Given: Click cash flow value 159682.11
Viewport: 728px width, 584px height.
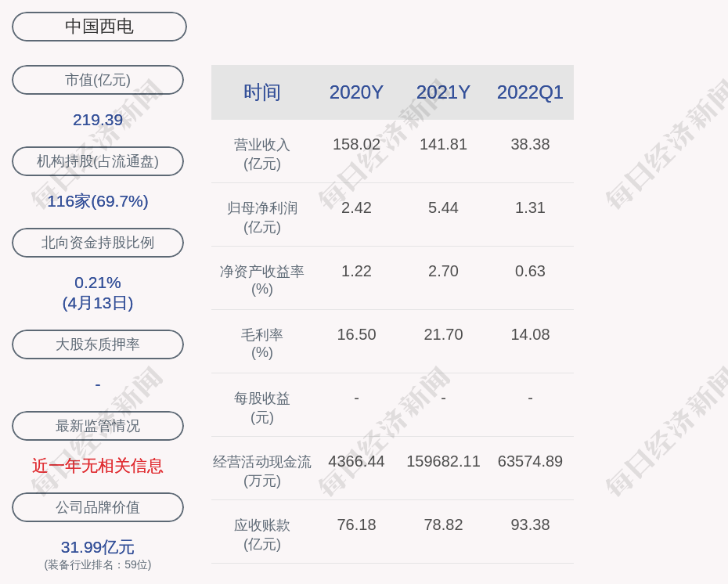Looking at the screenshot, I should [x=443, y=461].
